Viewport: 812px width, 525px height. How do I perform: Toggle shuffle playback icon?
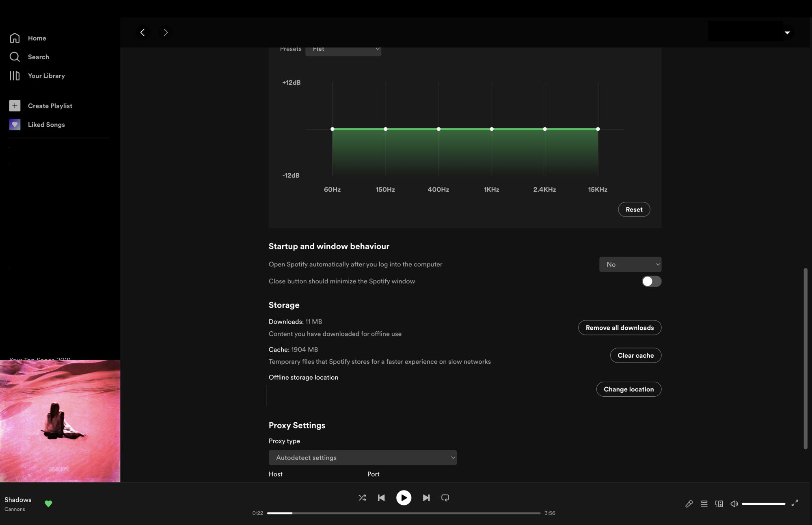pos(362,497)
